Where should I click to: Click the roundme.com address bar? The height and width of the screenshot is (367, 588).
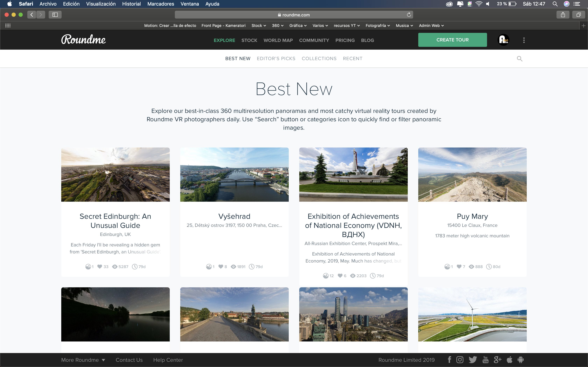(293, 15)
